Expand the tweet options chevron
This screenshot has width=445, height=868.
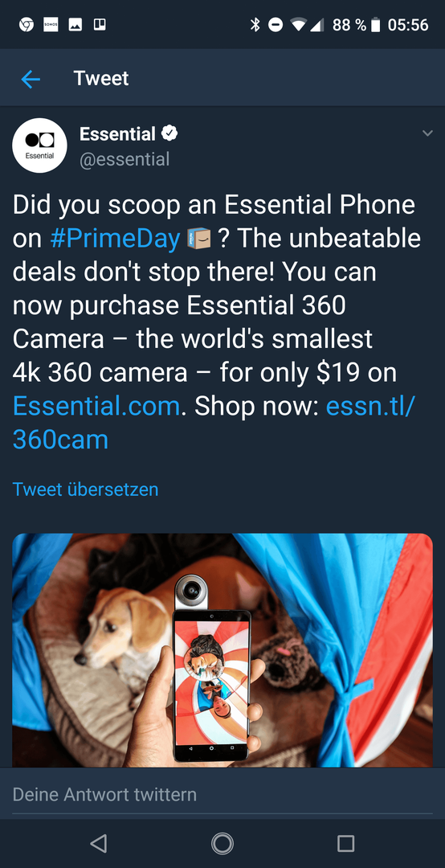[x=427, y=133]
